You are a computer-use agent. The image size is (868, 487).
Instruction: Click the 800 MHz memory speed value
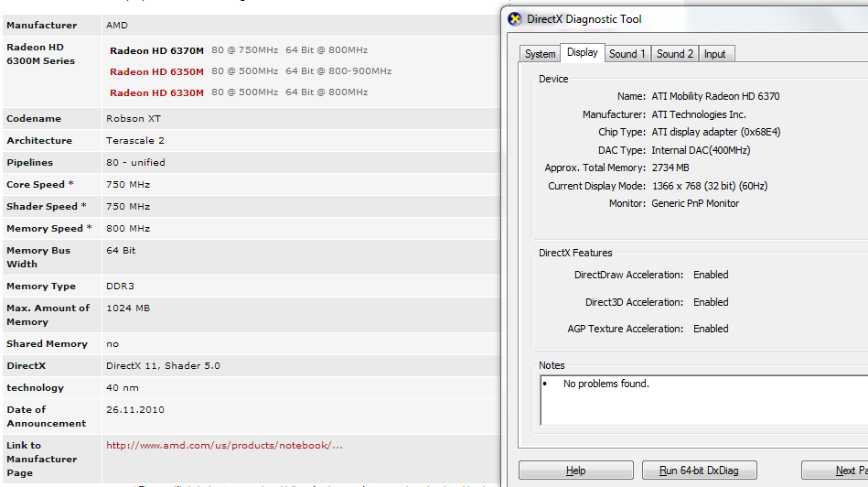(x=128, y=228)
